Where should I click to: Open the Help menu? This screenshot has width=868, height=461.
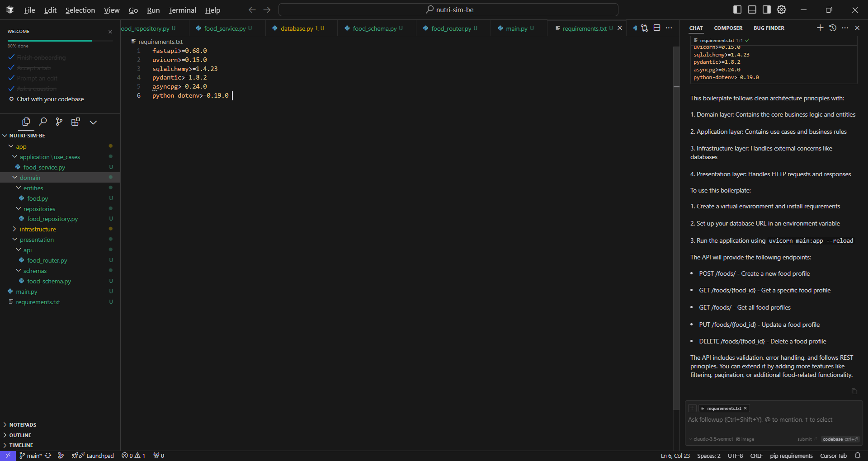coord(212,10)
